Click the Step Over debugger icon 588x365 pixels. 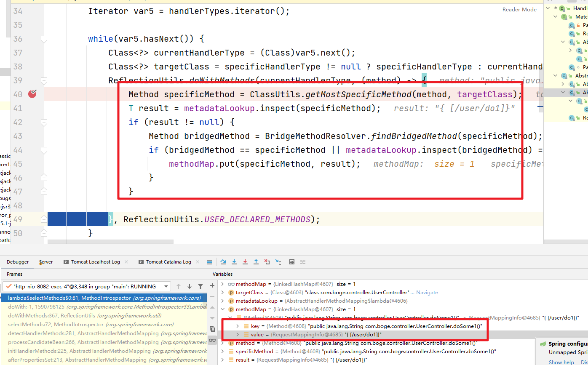(x=223, y=262)
